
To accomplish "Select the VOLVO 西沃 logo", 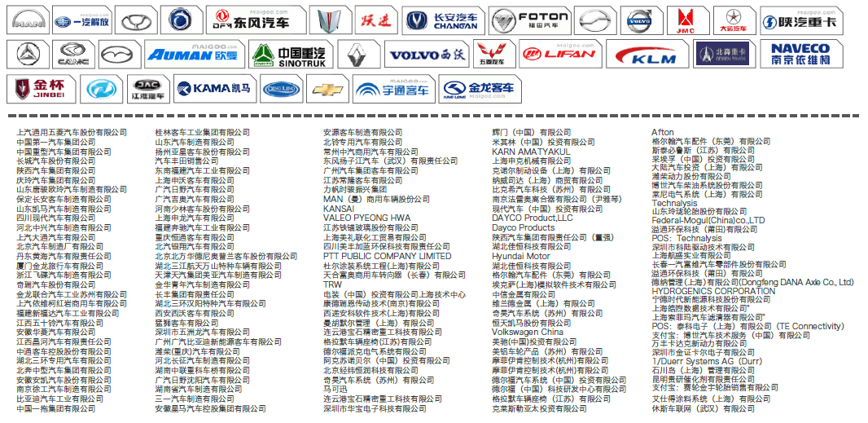I will 426,55.
